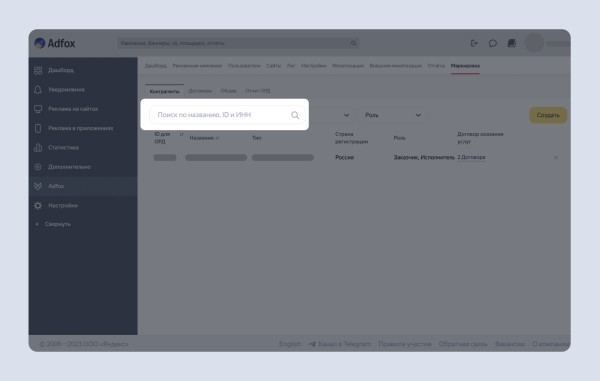Image resolution: width=600 pixels, height=381 pixels.
Task: Switch to the Отчет ОРД tab
Action: [258, 91]
